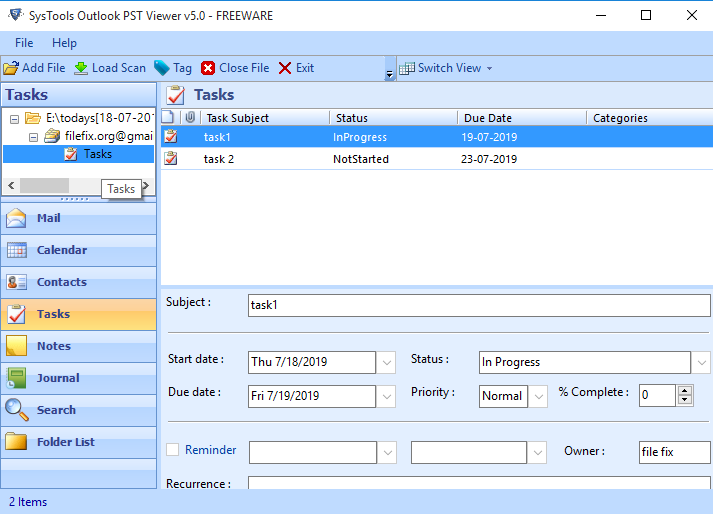
Task: Click the Tasks checkmark icon in sidebar
Action: click(17, 314)
